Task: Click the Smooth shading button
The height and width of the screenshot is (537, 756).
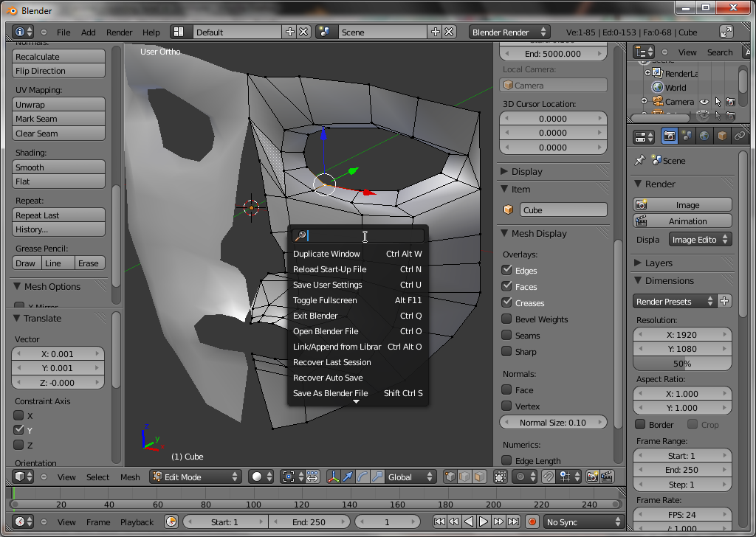Action: [x=58, y=167]
